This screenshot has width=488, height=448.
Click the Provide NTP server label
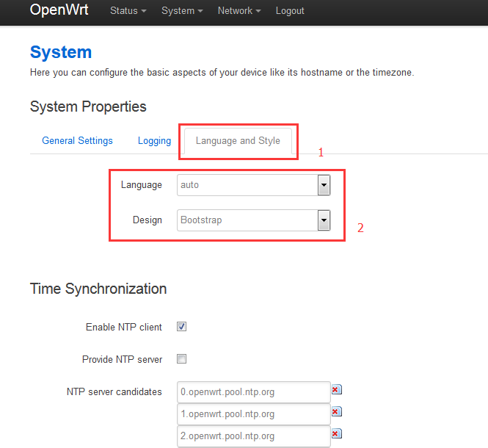122,359
